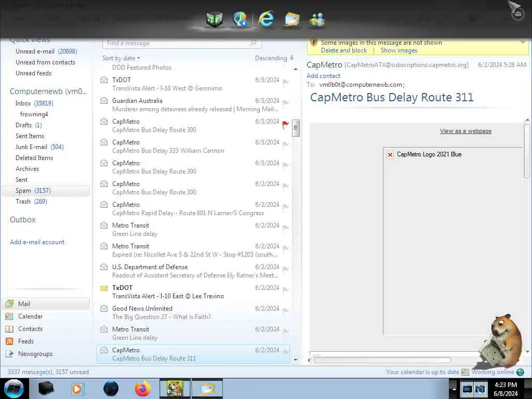Screen dimensions: 532x399
Task: Select the Outbox folder
Action: [x=23, y=220]
